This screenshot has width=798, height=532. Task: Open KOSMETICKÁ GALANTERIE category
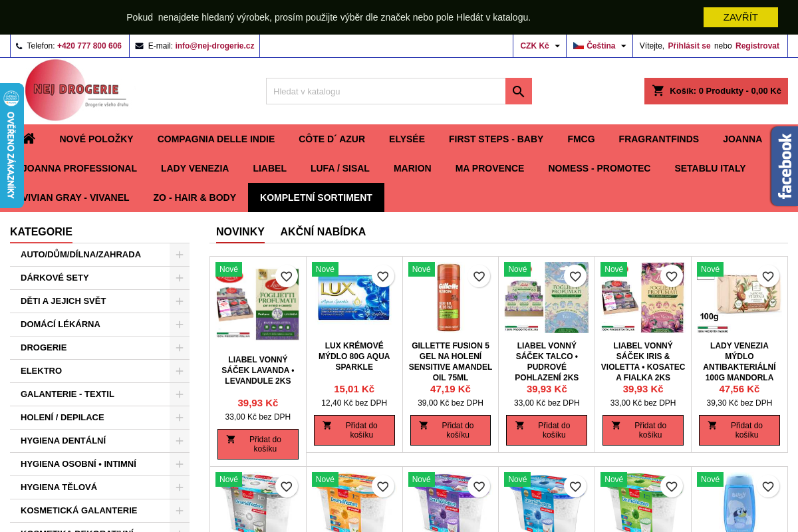(x=78, y=511)
